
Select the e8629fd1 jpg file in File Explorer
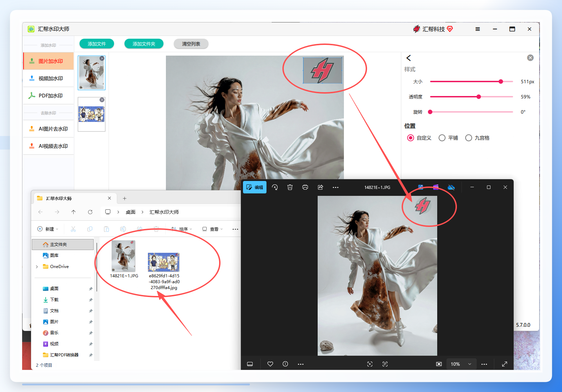164,271
